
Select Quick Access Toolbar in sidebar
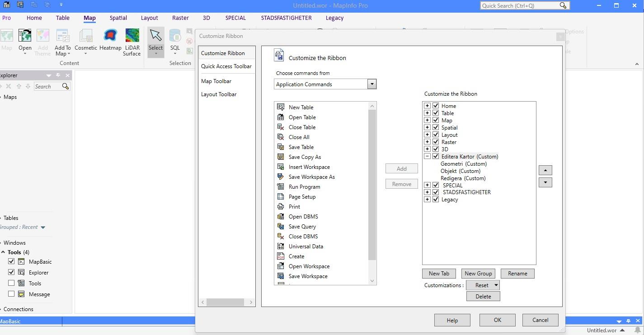point(226,66)
